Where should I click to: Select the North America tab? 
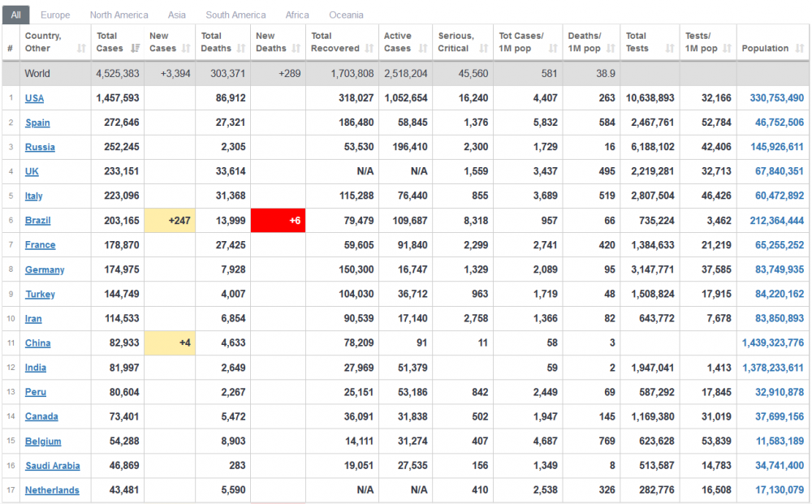coord(119,15)
